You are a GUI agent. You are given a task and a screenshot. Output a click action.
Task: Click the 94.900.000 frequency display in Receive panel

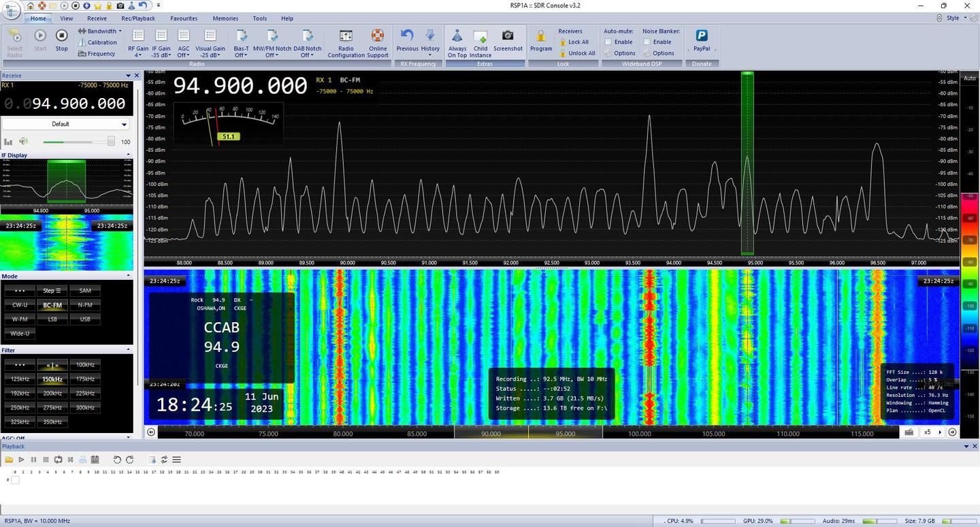click(x=65, y=103)
